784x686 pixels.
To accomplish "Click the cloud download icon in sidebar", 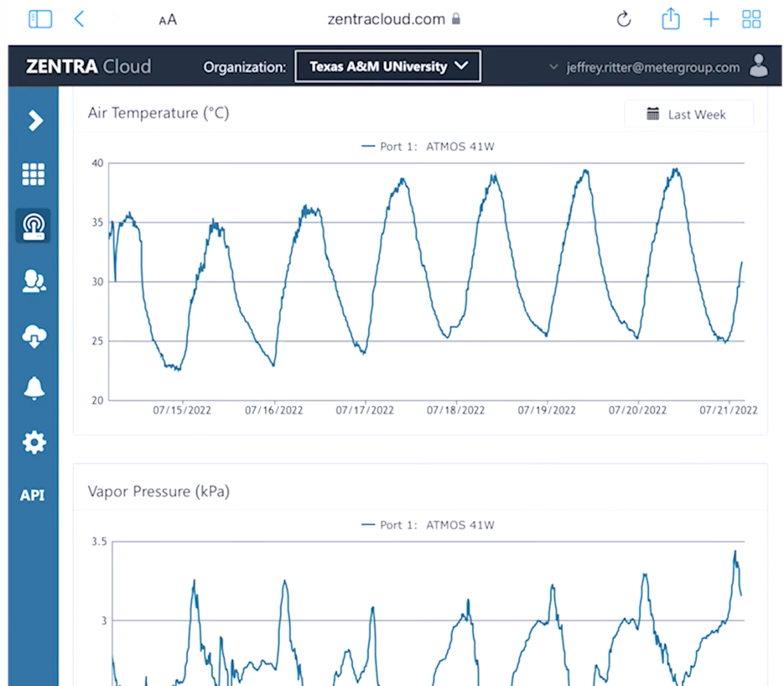I will pos(34,335).
